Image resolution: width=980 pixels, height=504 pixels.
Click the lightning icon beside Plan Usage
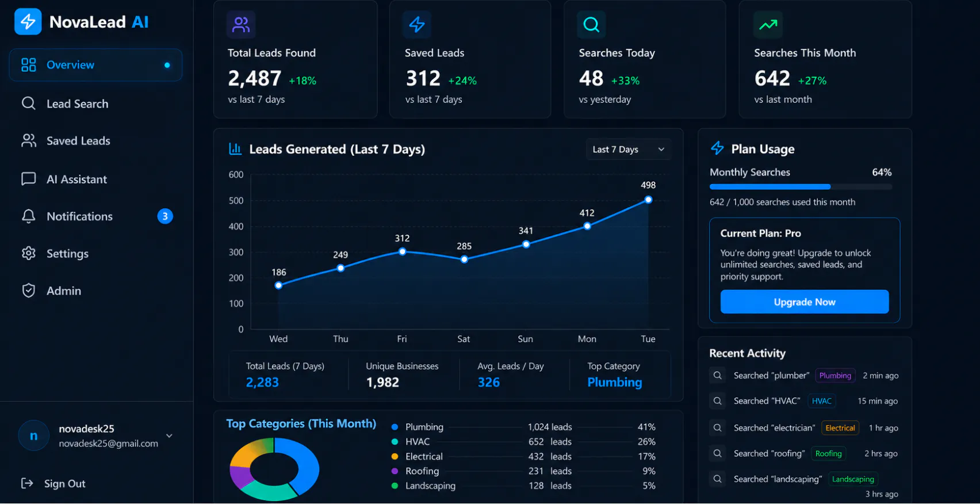[717, 148]
